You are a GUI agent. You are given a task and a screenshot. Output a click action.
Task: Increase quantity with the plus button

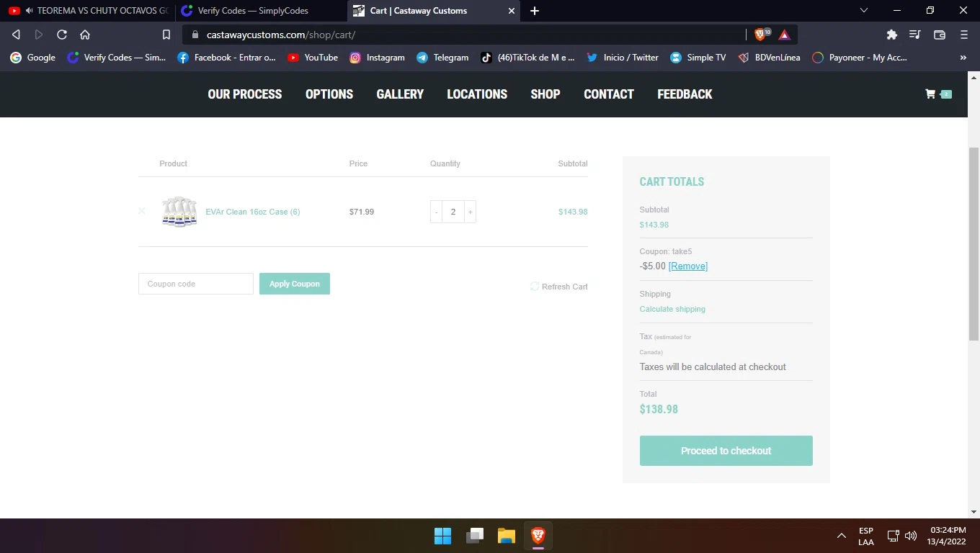click(x=470, y=212)
